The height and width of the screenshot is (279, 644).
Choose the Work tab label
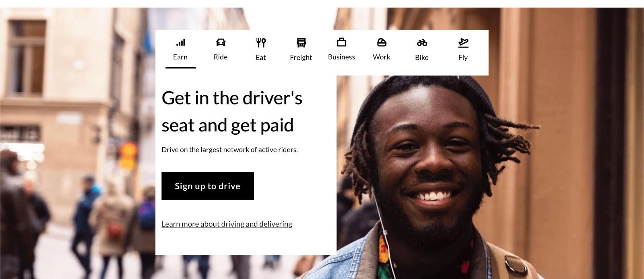click(382, 57)
